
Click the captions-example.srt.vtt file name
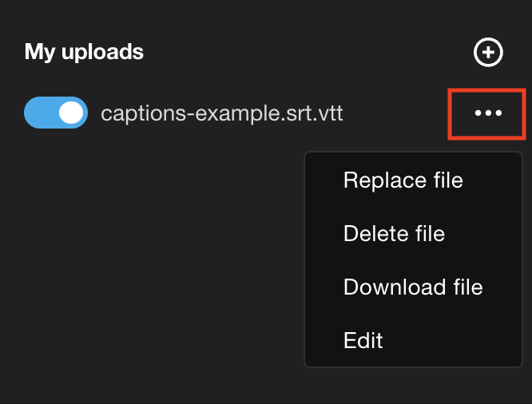point(222,113)
